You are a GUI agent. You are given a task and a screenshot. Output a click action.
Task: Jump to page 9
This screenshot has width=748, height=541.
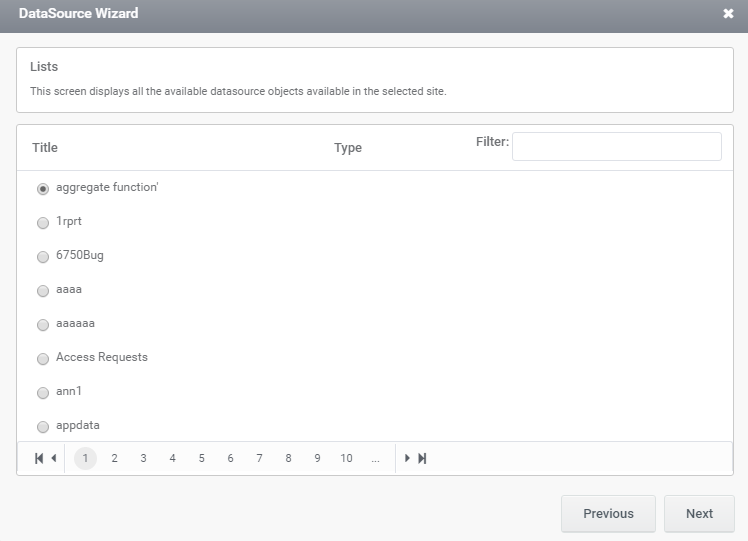317,458
